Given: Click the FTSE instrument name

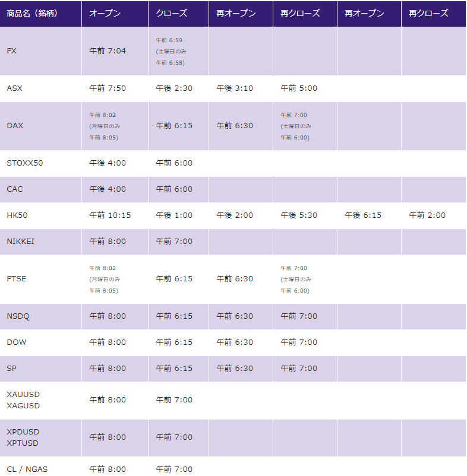Looking at the screenshot, I should click(x=17, y=279).
